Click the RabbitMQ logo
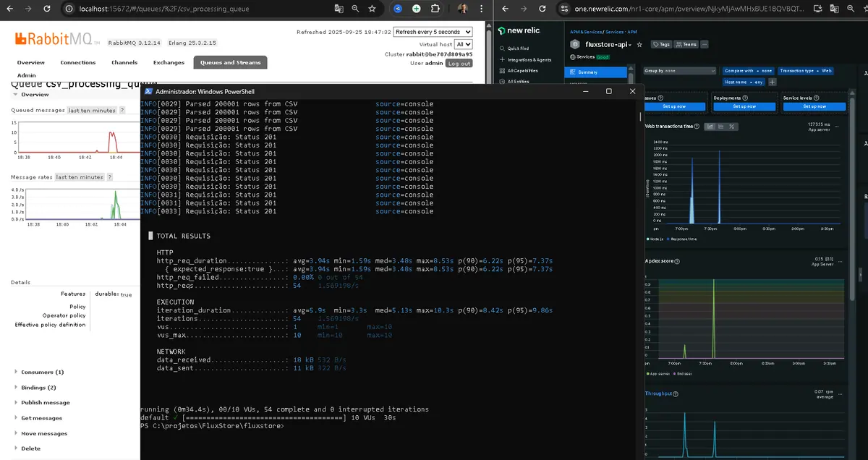 (x=59, y=39)
